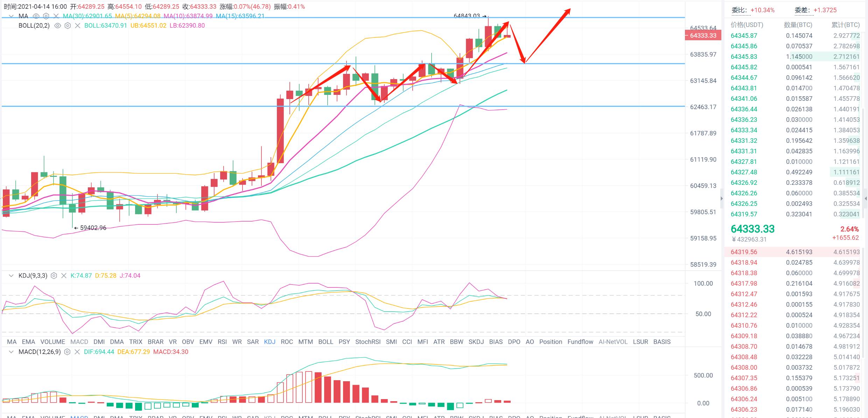Select BIAS tab below the KDJ chart
The width and height of the screenshot is (868, 418).
click(x=496, y=342)
